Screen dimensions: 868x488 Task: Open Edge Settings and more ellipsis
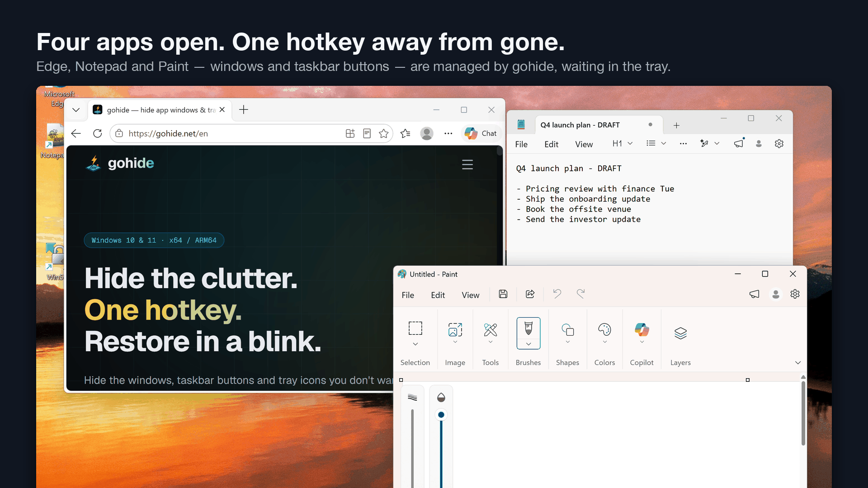coord(448,133)
